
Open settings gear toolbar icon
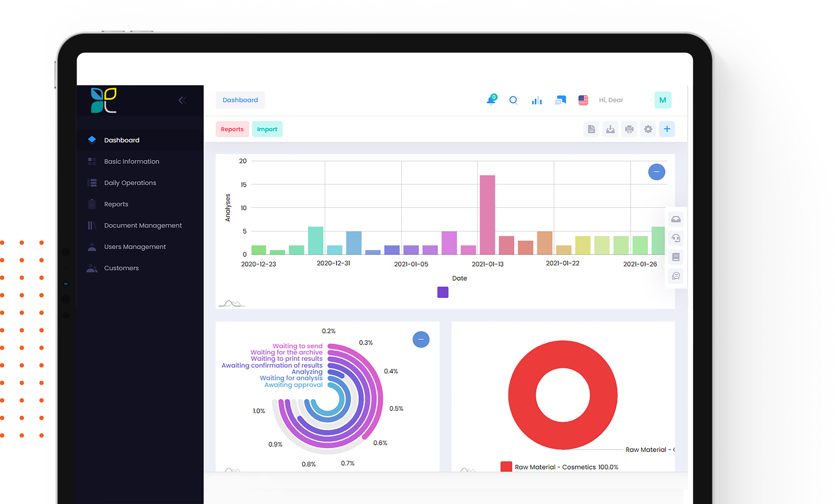click(648, 129)
